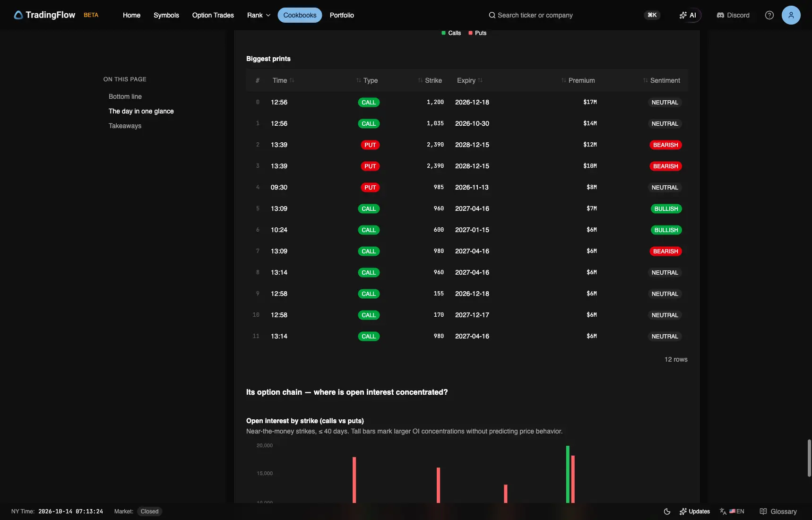Jump to The day in one glance
The image size is (812, 520).
(141, 111)
